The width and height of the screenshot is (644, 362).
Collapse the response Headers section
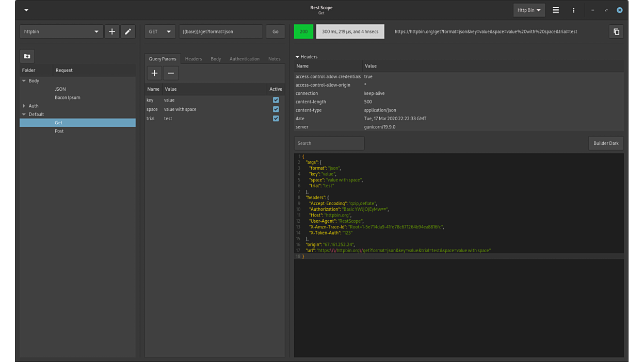pos(298,57)
